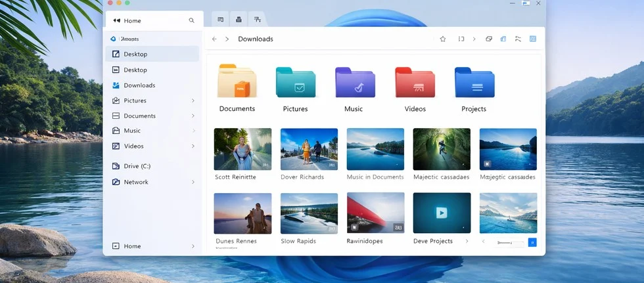Select Drive (C:) in sidebar
The height and width of the screenshot is (283, 644).
pos(137,166)
